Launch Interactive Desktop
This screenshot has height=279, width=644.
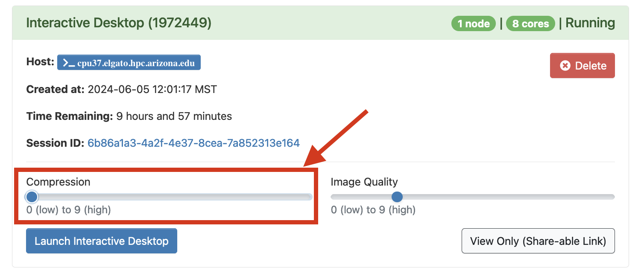[102, 241]
